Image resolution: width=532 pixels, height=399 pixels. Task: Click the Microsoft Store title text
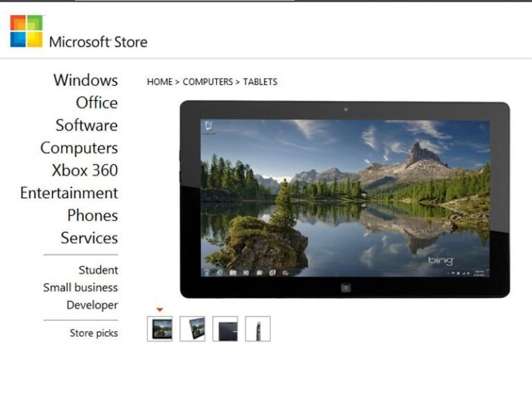(x=98, y=42)
